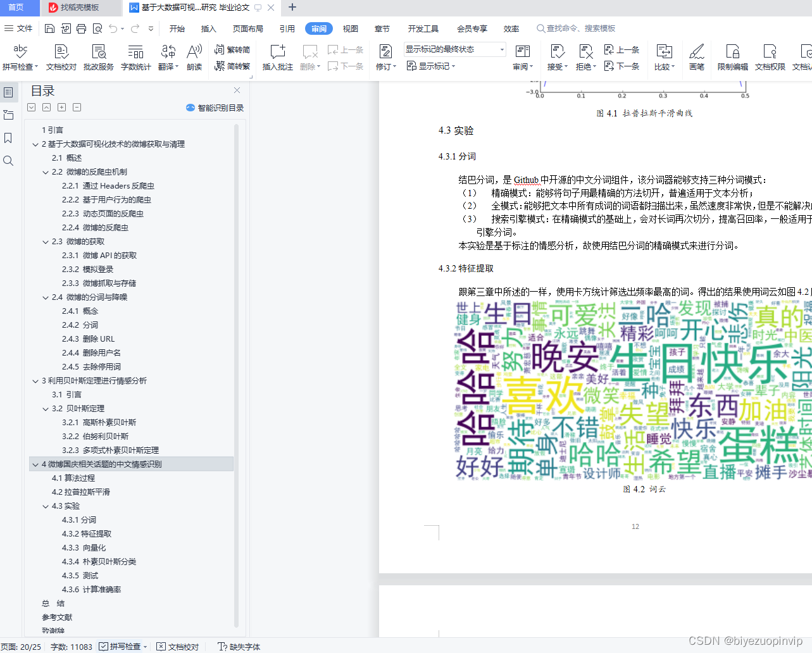812x653 pixels.
Task: Open 限制编辑 restrict editing panel
Action: [732, 57]
